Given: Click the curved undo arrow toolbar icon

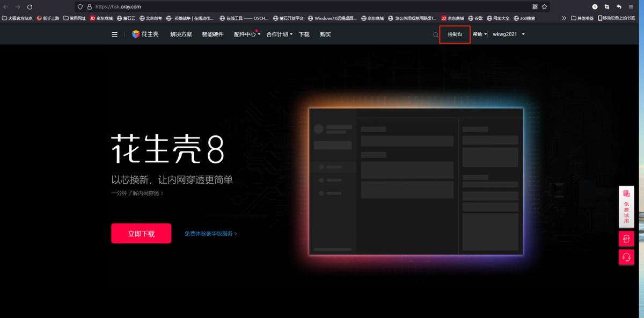Looking at the screenshot, I should [x=619, y=7].
